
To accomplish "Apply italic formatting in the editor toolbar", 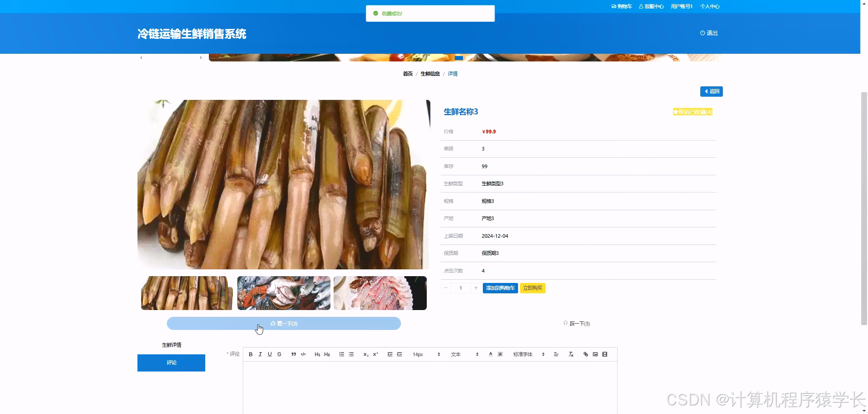I will tap(260, 354).
